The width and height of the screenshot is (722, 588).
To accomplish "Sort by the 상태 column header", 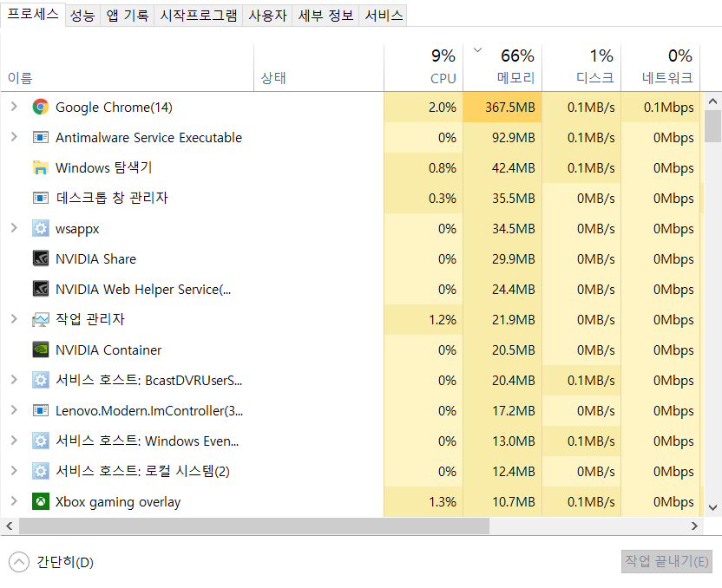I will (318, 69).
